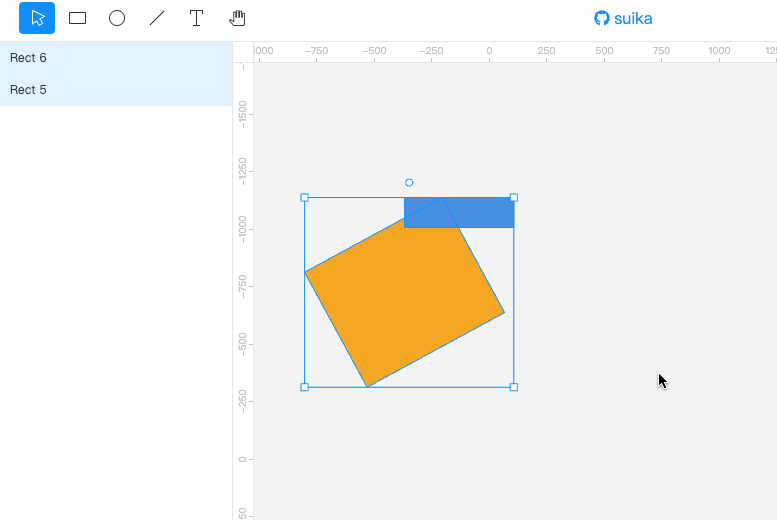Select the Rect 6 layer

[116, 58]
